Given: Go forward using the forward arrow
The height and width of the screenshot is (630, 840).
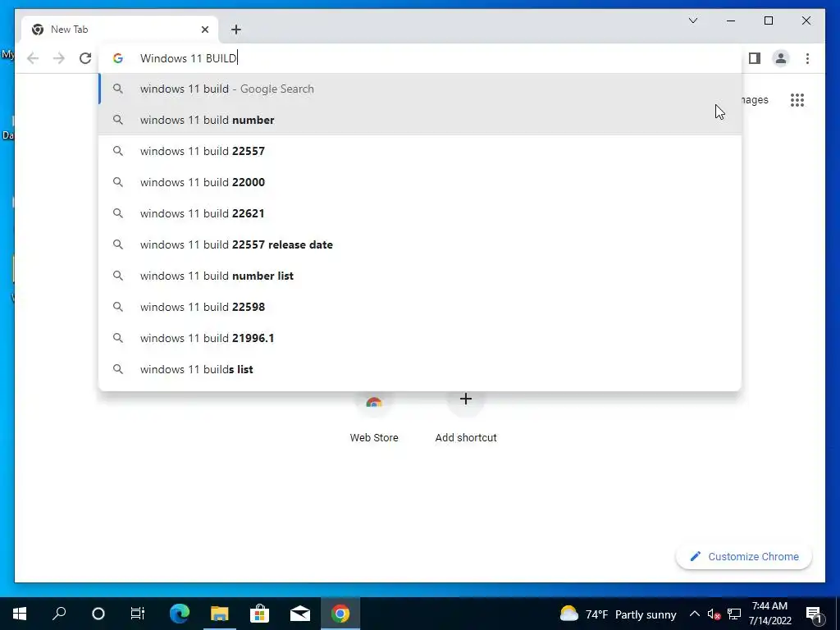Looking at the screenshot, I should pyautogui.click(x=59, y=58).
